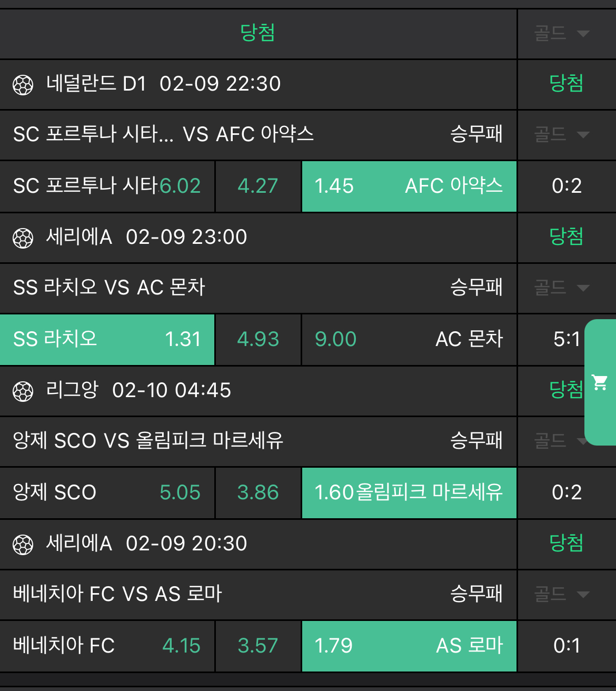Pick draw odds 4.27 for Ajax match
The height and width of the screenshot is (691, 616).
pos(258,186)
